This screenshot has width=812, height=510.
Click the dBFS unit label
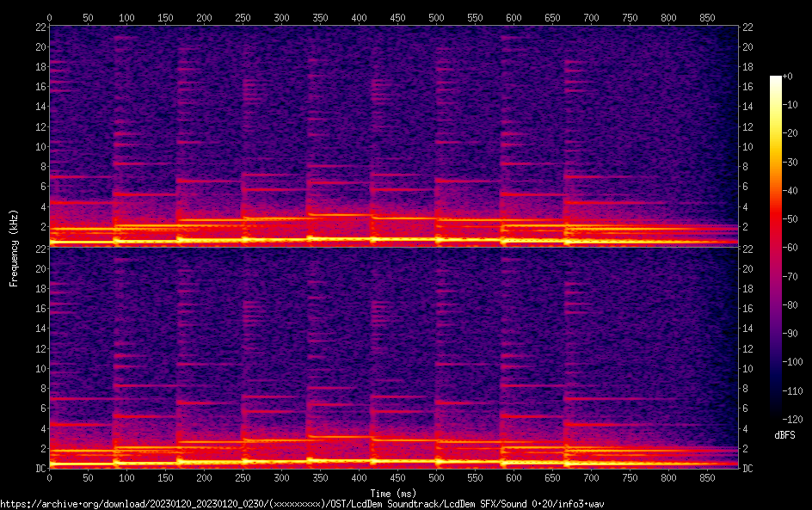(x=784, y=436)
